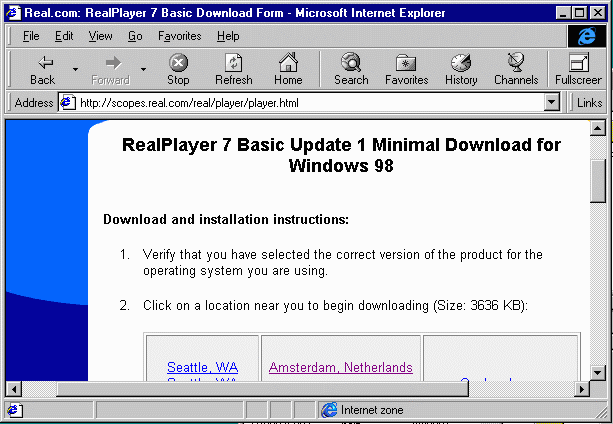Click the 'RealPlayer 7 Basic Update 1' heading
The width and height of the screenshot is (613, 424).
click(x=341, y=155)
